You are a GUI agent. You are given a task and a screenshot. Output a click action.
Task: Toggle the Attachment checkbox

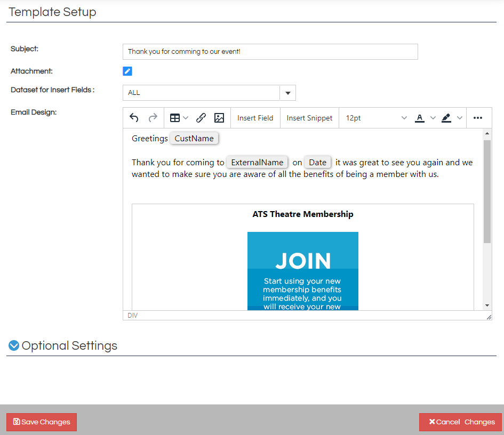[x=127, y=71]
